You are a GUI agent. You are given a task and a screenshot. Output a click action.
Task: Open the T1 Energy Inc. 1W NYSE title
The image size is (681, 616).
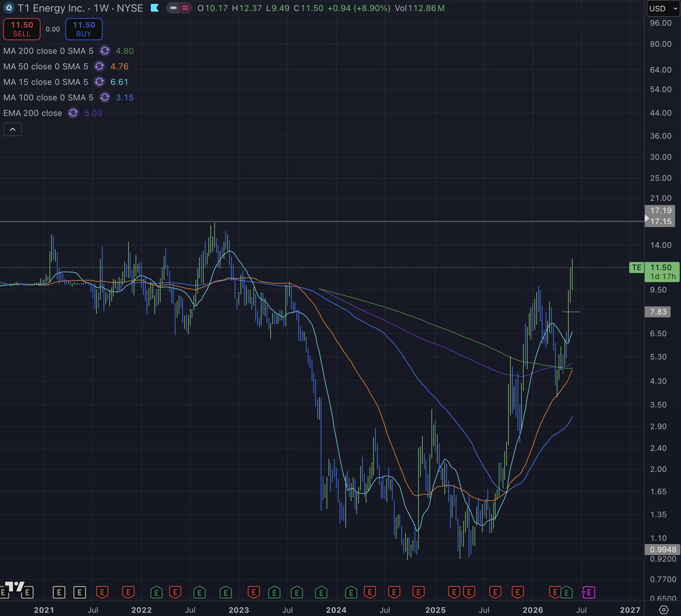pyautogui.click(x=81, y=9)
